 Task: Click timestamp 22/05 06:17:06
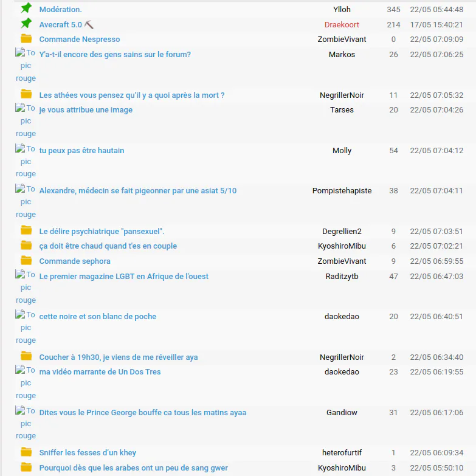(x=436, y=412)
